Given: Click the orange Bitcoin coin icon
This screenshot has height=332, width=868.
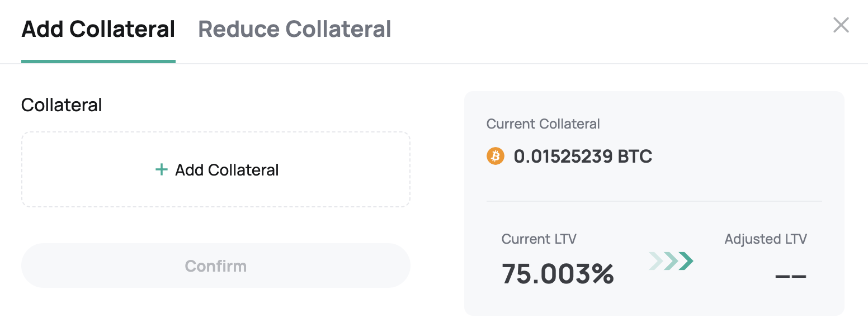Looking at the screenshot, I should click(x=496, y=156).
